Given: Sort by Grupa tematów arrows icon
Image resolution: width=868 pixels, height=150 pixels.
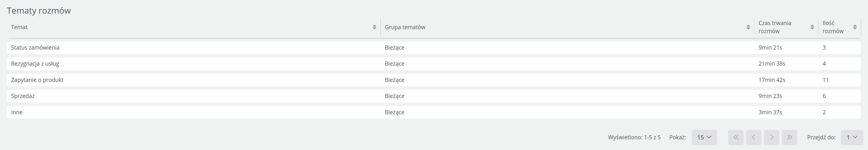Looking at the screenshot, I should click(748, 27).
